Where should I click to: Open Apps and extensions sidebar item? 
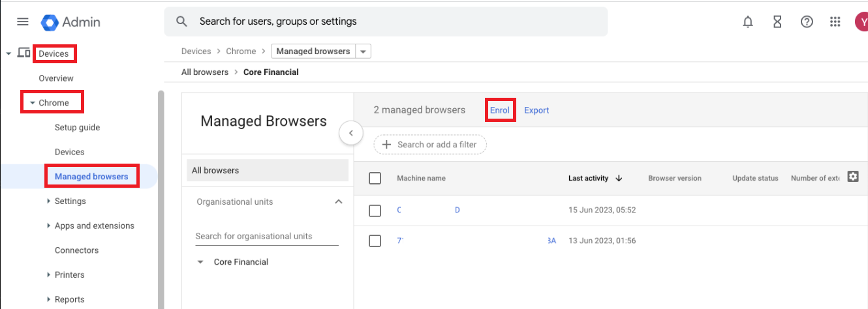tap(95, 226)
